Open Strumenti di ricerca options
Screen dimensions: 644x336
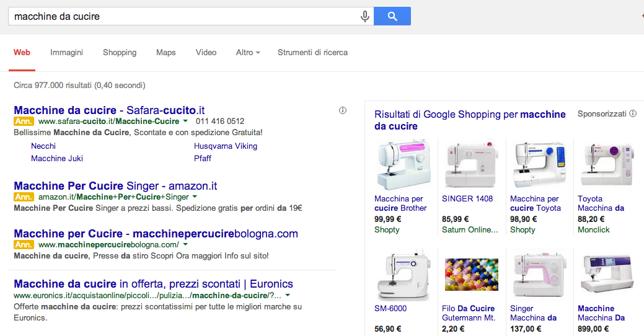pyautogui.click(x=312, y=53)
